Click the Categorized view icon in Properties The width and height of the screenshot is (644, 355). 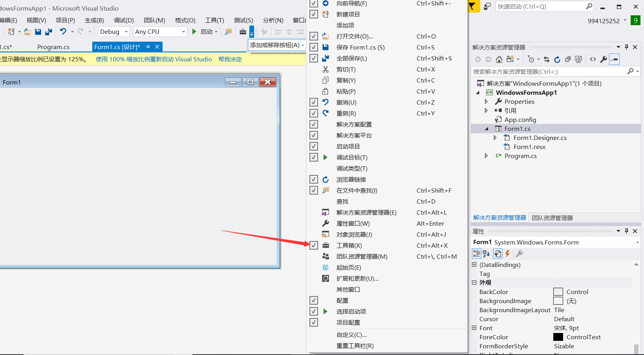pos(477,254)
